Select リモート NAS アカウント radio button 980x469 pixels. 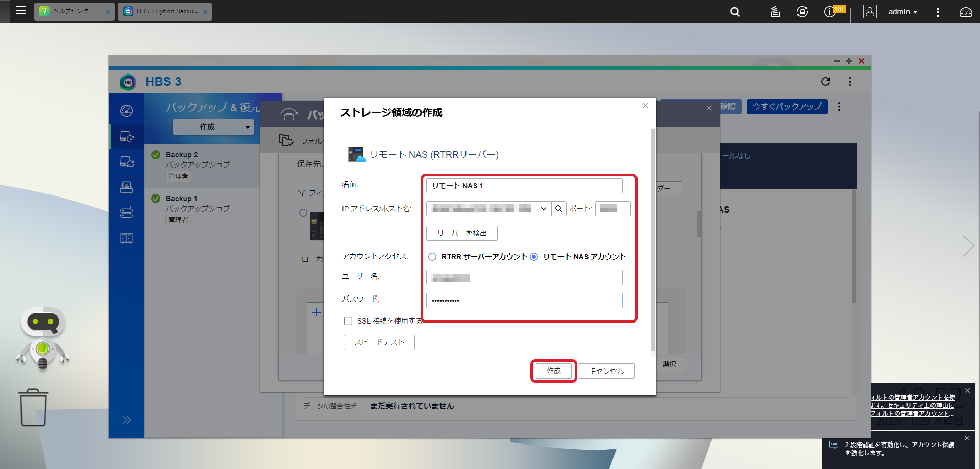534,257
